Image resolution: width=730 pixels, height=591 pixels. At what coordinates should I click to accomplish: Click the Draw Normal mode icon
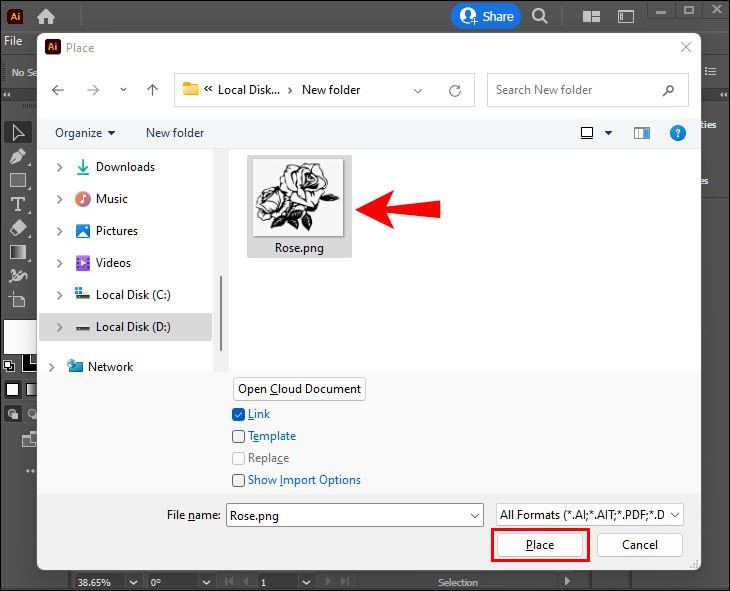tap(13, 414)
